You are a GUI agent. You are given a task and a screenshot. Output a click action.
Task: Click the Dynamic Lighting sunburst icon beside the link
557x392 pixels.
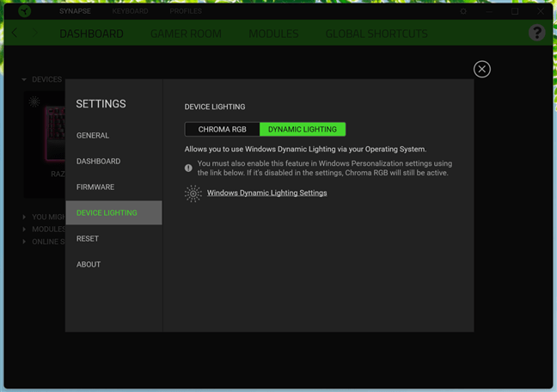coord(193,193)
